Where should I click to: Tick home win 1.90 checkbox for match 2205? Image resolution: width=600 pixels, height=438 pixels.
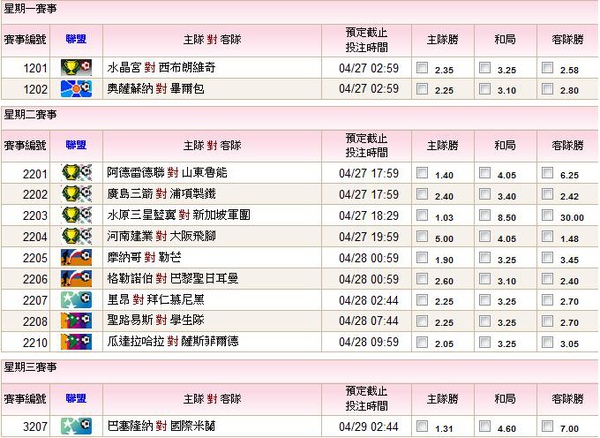click(x=422, y=257)
